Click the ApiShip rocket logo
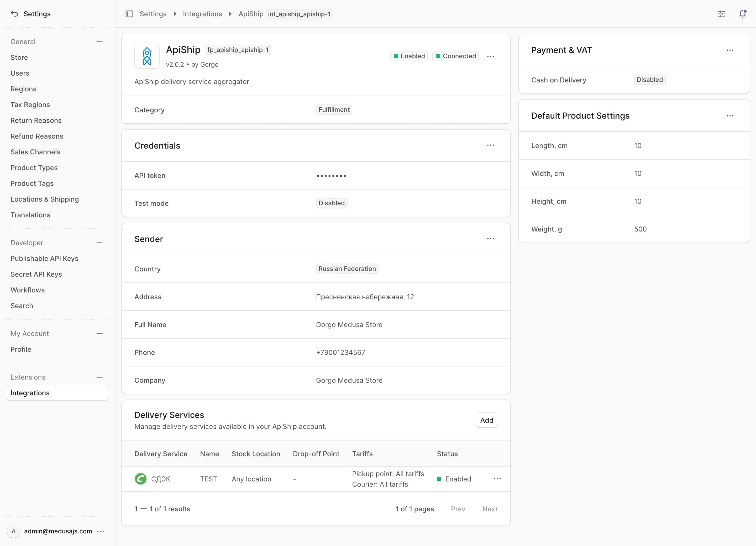The height and width of the screenshot is (546, 756). [147, 56]
